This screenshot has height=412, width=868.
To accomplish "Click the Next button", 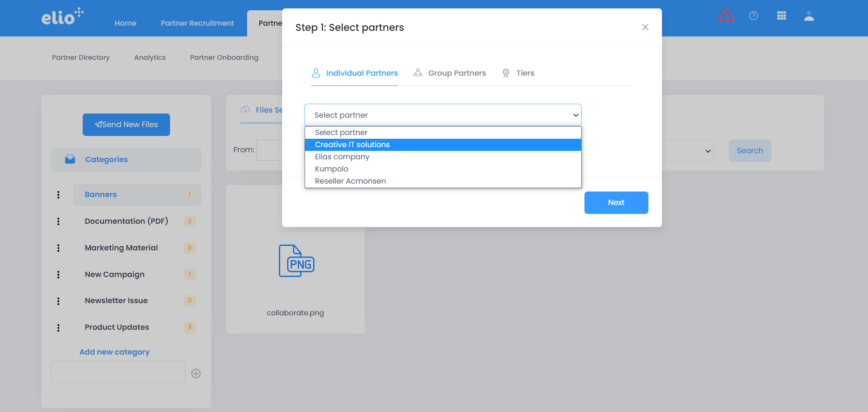I will (616, 203).
